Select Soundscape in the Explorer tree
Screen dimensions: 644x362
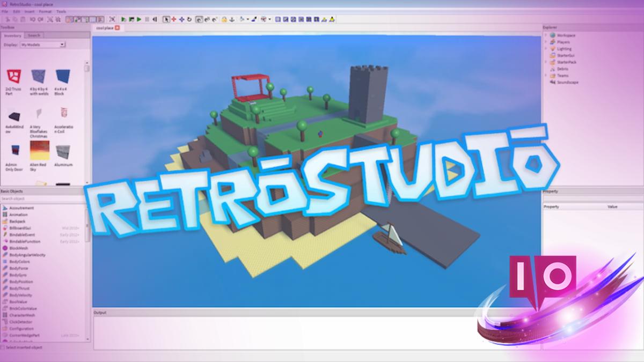coord(566,83)
